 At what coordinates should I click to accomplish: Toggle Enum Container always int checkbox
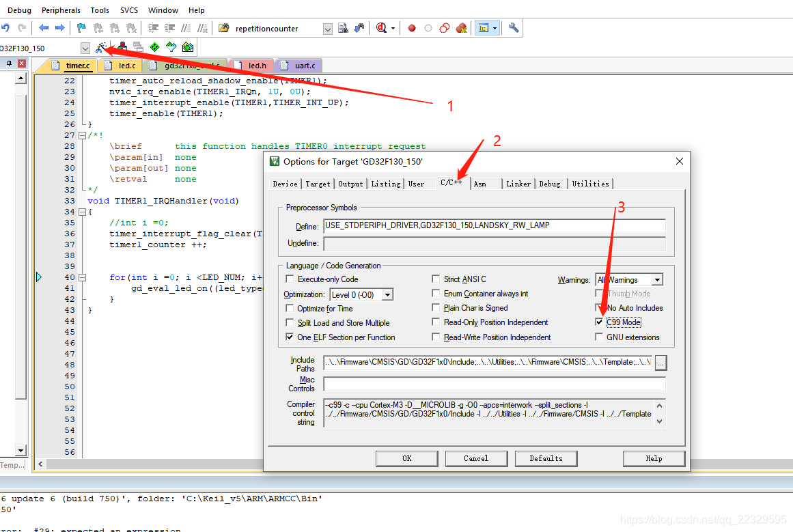[x=436, y=293]
